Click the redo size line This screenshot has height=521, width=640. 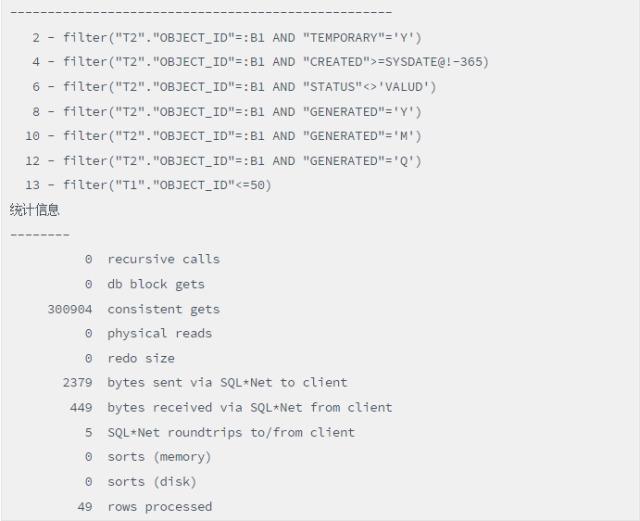[141, 358]
